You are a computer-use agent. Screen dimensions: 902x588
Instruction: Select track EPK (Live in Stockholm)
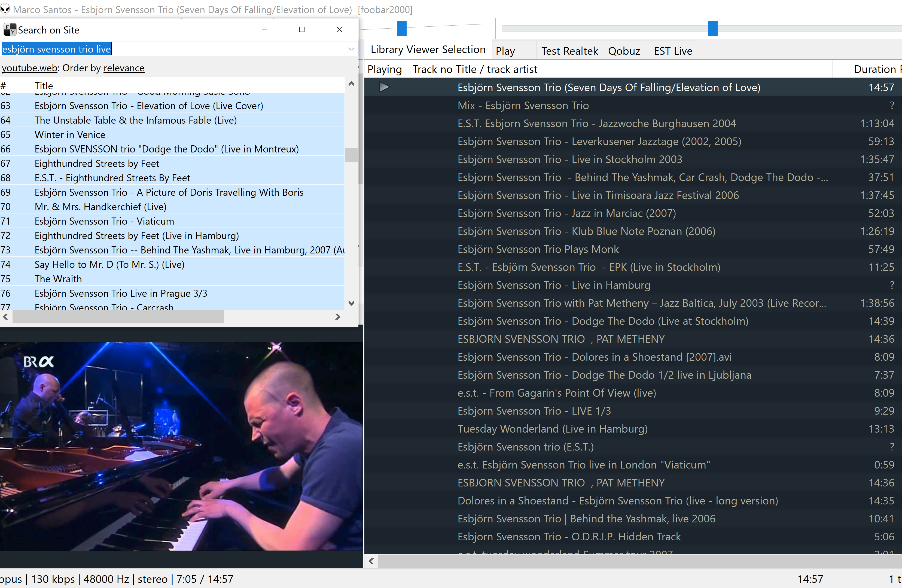click(633, 267)
